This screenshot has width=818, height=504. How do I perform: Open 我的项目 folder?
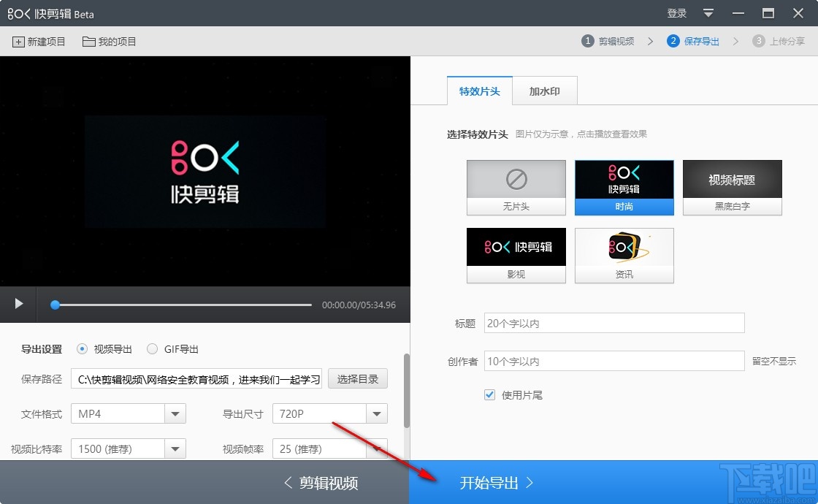[x=110, y=42]
